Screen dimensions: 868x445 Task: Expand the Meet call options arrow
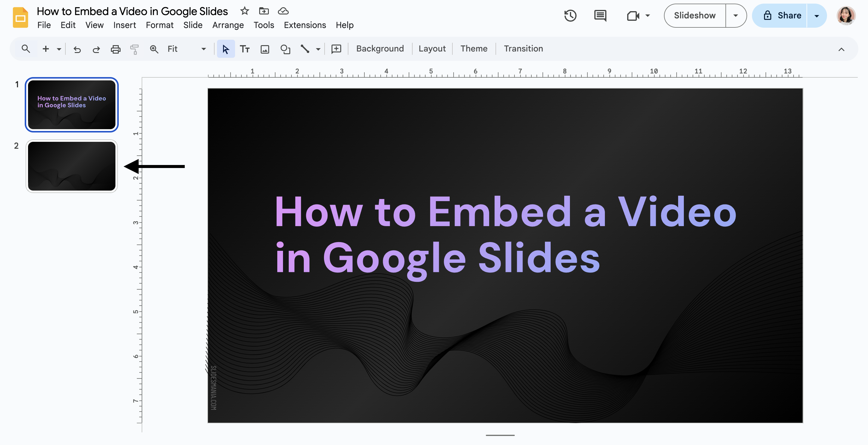pyautogui.click(x=647, y=15)
